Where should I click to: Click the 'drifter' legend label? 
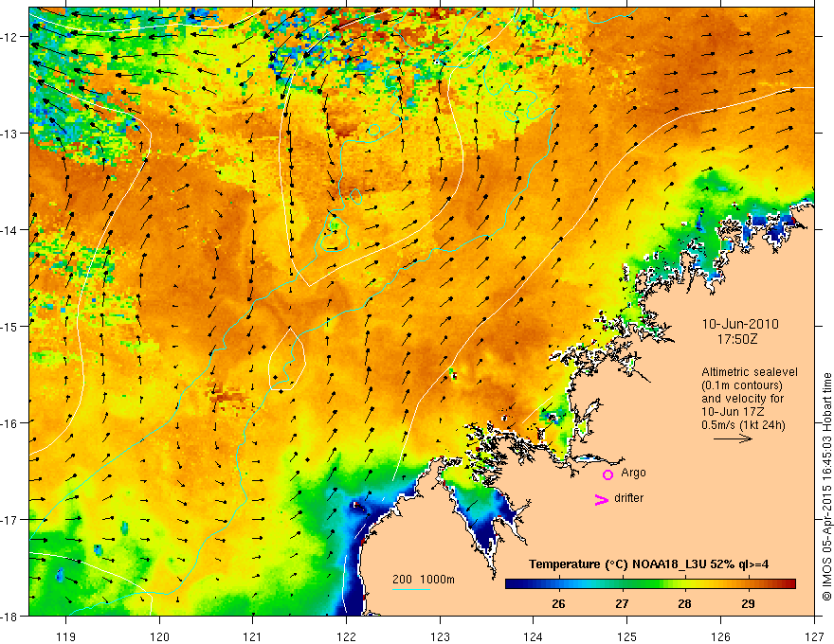coord(628,498)
